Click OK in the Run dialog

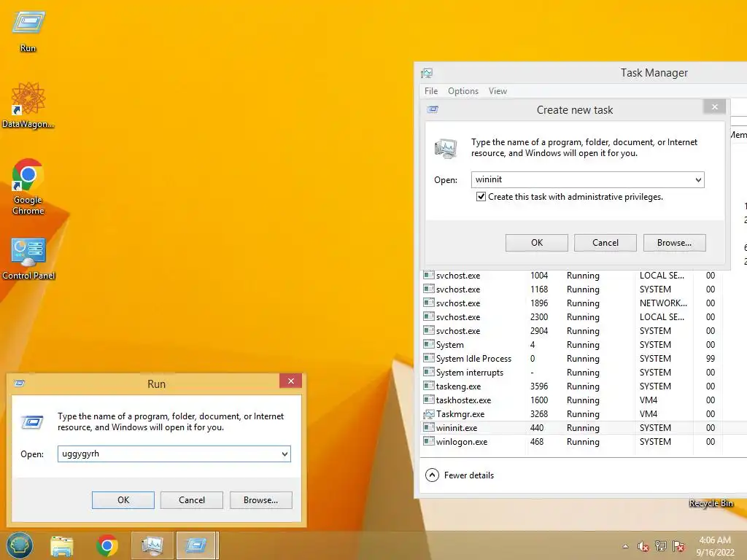click(123, 500)
